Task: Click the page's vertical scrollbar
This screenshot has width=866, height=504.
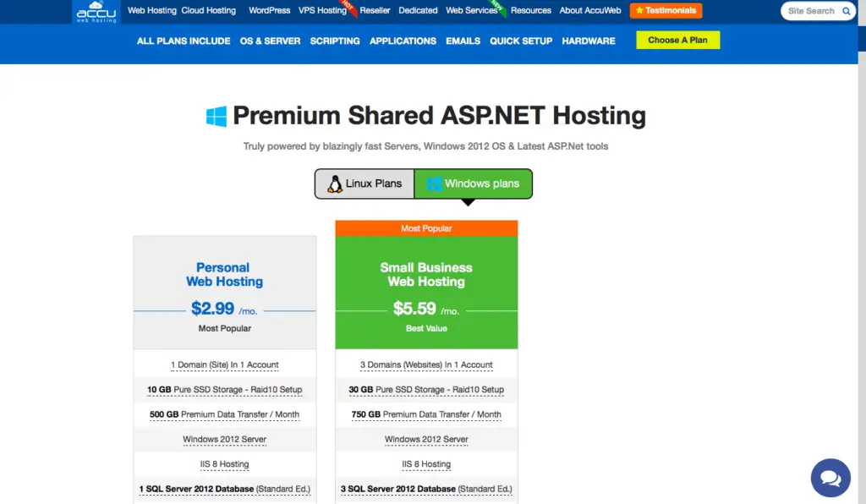Action: pos(862,252)
